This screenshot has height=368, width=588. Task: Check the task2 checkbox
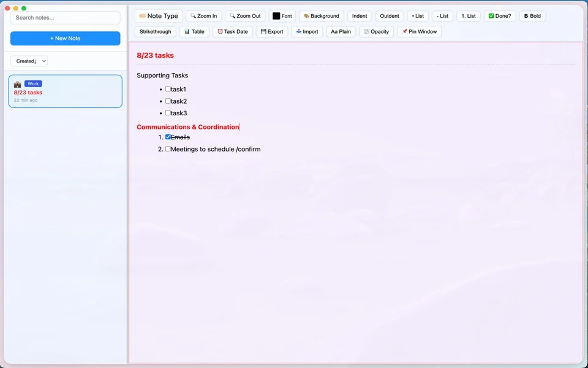tap(168, 101)
